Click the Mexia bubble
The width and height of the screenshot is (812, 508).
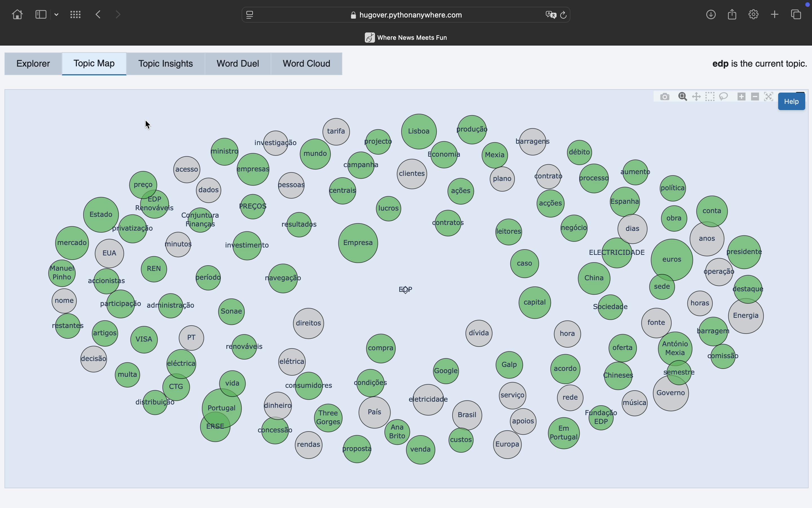pos(495,155)
